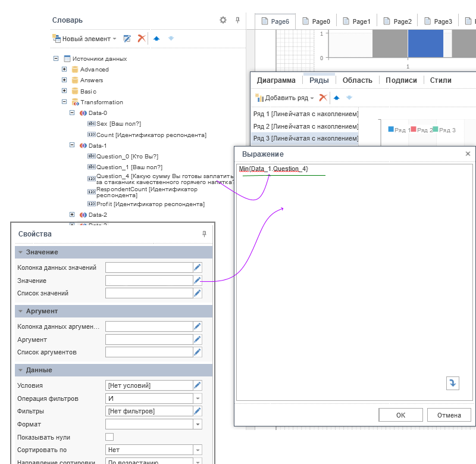
Task: Pin the Словарь panel
Action: pyautogui.click(x=237, y=20)
